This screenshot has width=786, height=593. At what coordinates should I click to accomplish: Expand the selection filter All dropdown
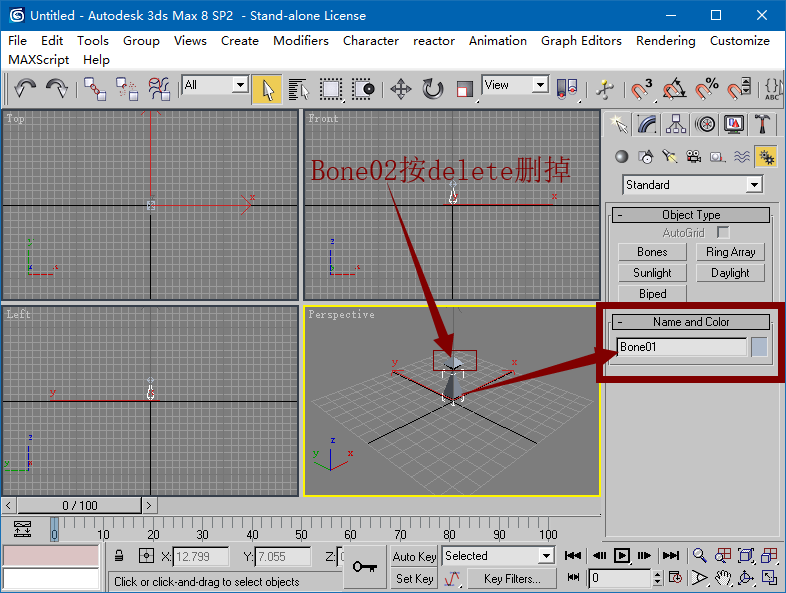click(240, 86)
